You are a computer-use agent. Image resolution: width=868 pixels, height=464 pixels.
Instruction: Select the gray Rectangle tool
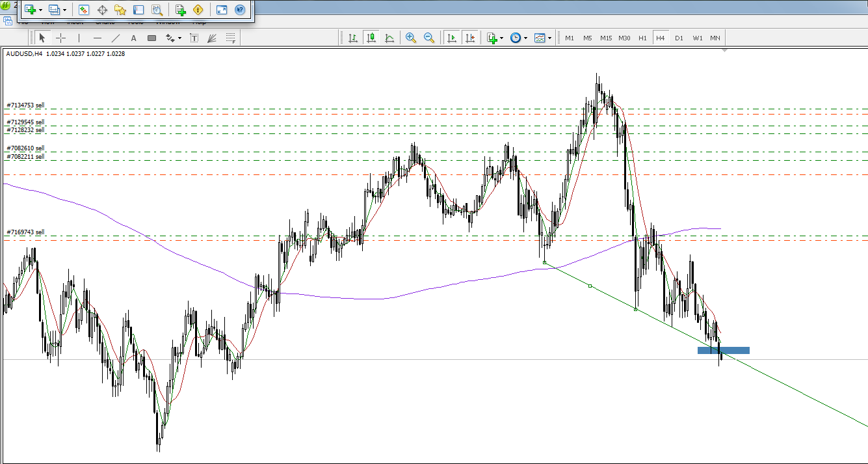click(x=151, y=38)
